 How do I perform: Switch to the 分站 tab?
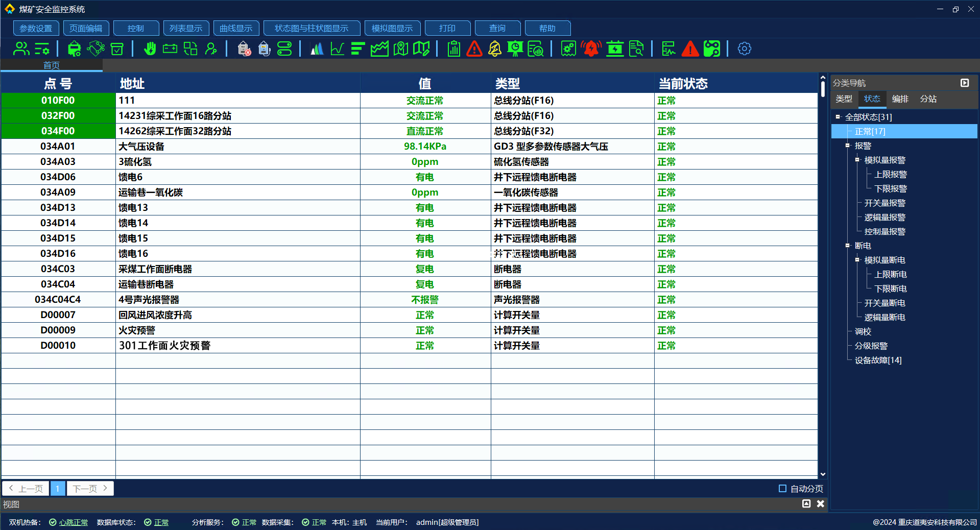click(928, 99)
